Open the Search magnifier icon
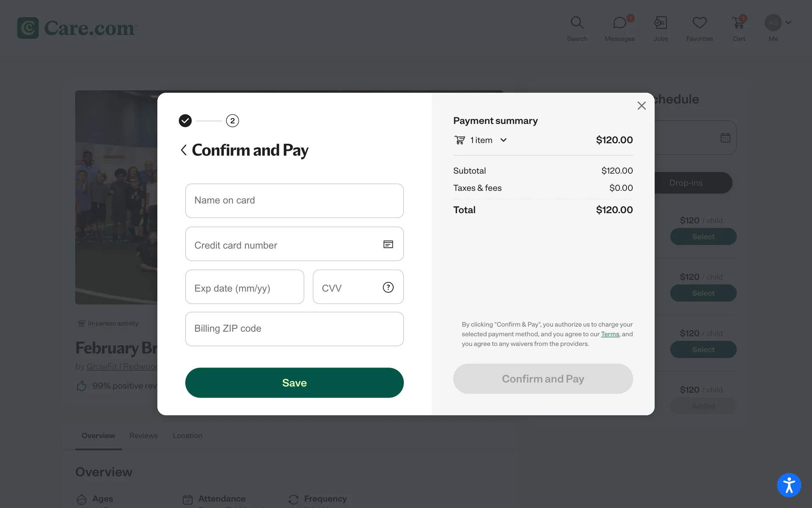Image resolution: width=812 pixels, height=508 pixels. (577, 23)
